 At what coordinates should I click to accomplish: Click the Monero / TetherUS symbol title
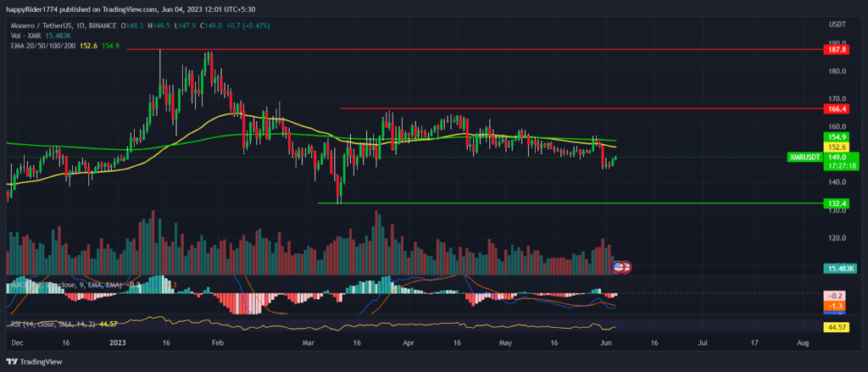pyautogui.click(x=42, y=25)
